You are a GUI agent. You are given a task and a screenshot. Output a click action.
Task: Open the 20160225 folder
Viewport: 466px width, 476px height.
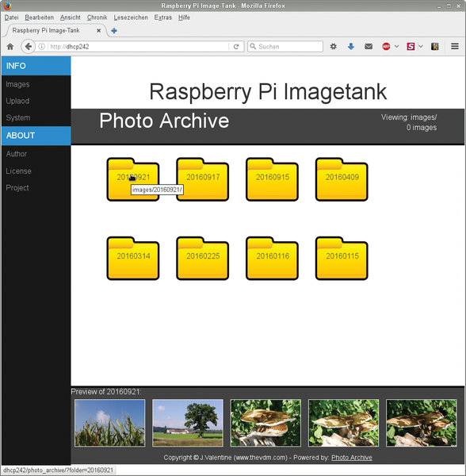[203, 259]
